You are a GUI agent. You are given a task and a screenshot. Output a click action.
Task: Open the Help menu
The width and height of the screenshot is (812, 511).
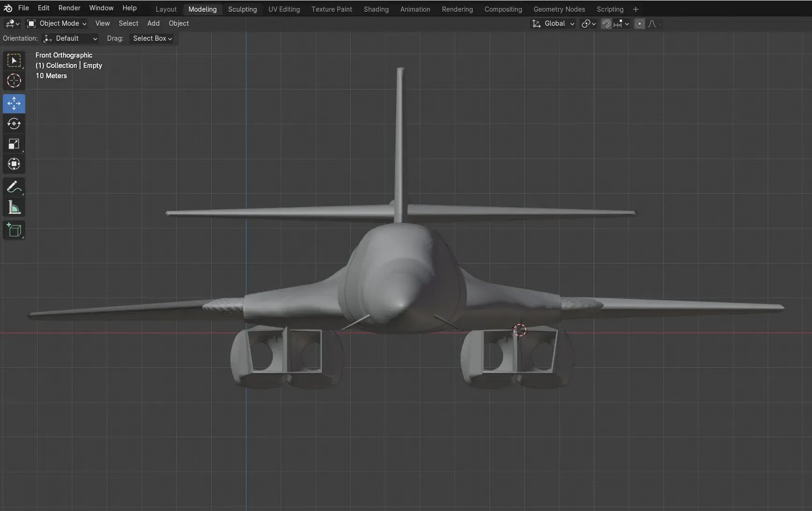click(x=130, y=8)
